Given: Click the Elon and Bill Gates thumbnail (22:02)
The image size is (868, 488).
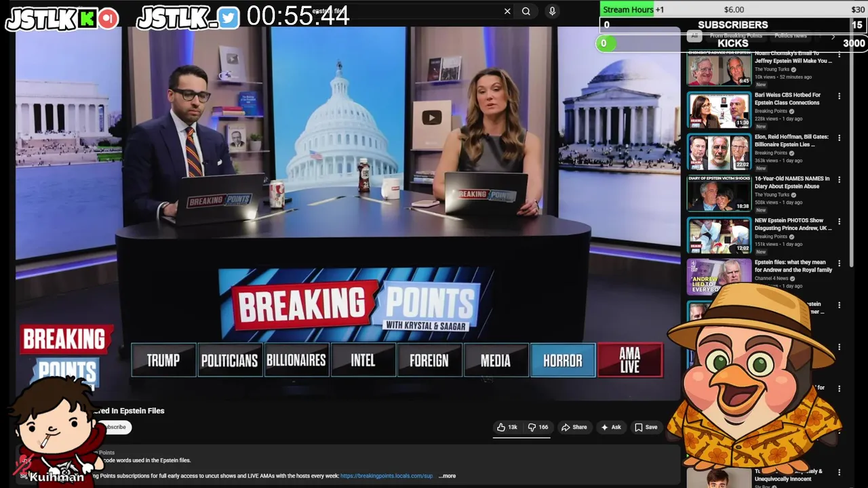Looking at the screenshot, I should 719,152.
